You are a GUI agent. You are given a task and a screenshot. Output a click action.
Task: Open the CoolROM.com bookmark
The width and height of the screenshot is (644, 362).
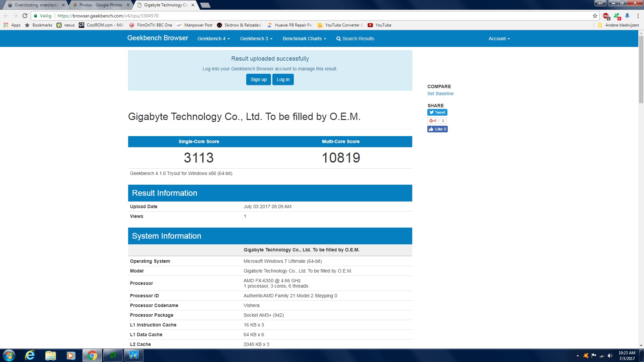(101, 25)
